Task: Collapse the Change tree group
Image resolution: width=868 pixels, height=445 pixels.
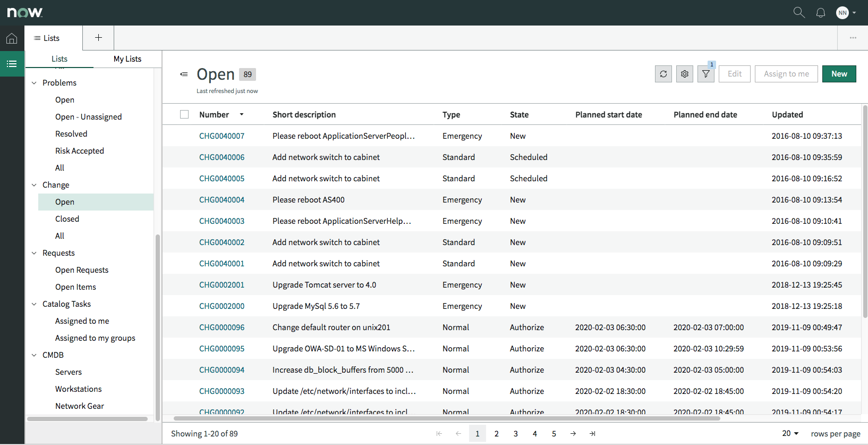Action: click(34, 185)
